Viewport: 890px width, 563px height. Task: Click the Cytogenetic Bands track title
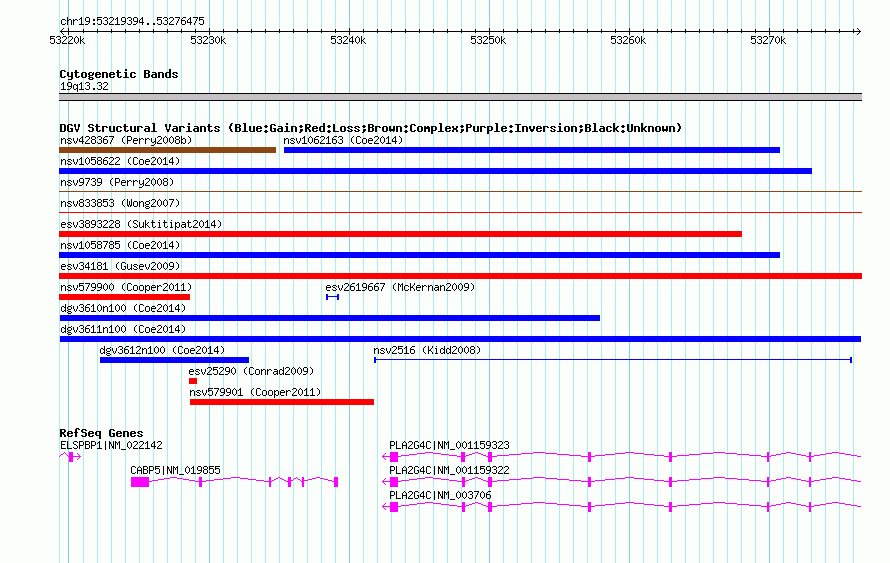click(119, 74)
